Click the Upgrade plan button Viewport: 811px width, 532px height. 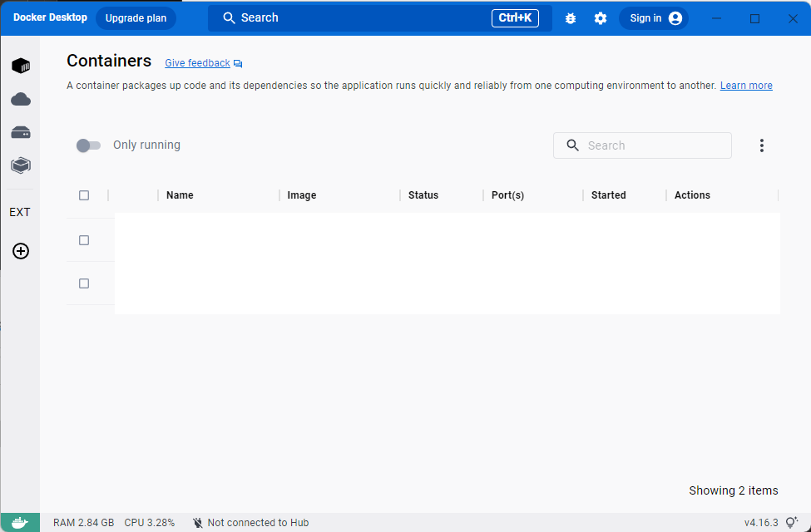point(136,18)
